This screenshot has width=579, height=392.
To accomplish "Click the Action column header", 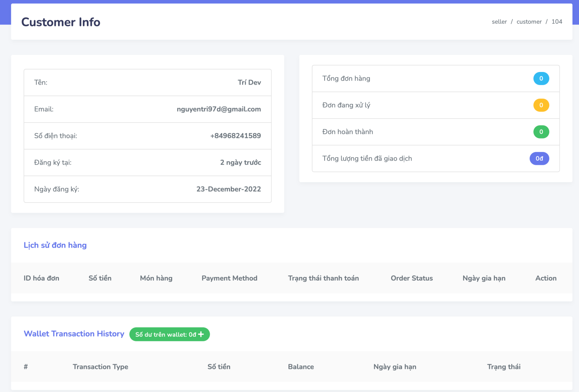I will [546, 278].
